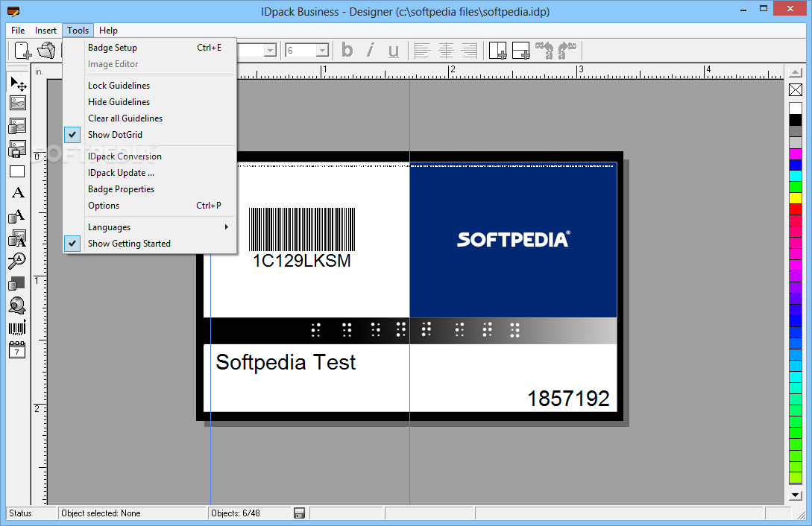Image resolution: width=812 pixels, height=526 pixels.
Task: Choose the image-with-disk database tool
Action: (x=18, y=149)
